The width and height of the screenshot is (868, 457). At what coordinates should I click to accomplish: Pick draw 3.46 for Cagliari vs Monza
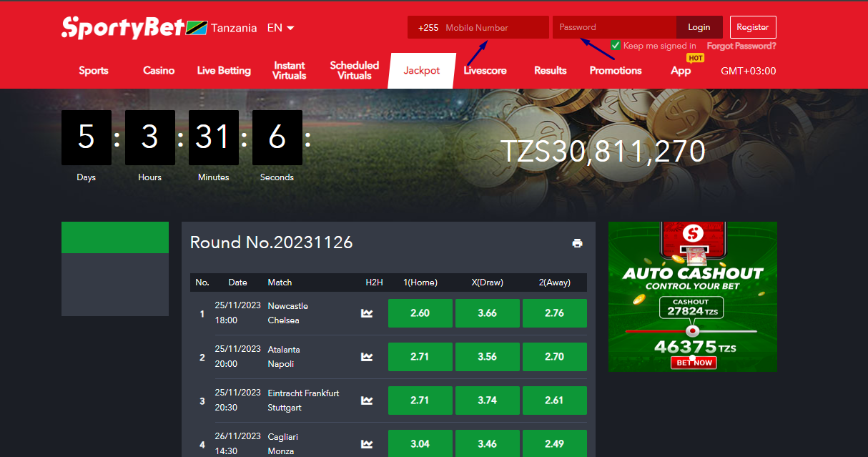point(488,444)
